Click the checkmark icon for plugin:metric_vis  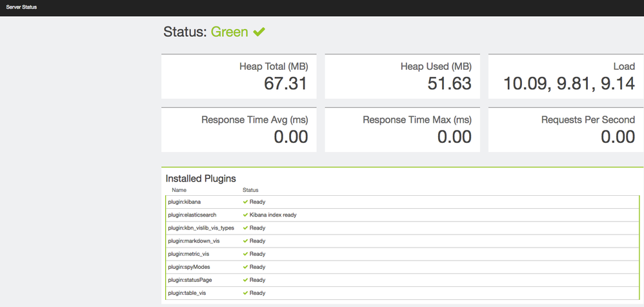(246, 254)
